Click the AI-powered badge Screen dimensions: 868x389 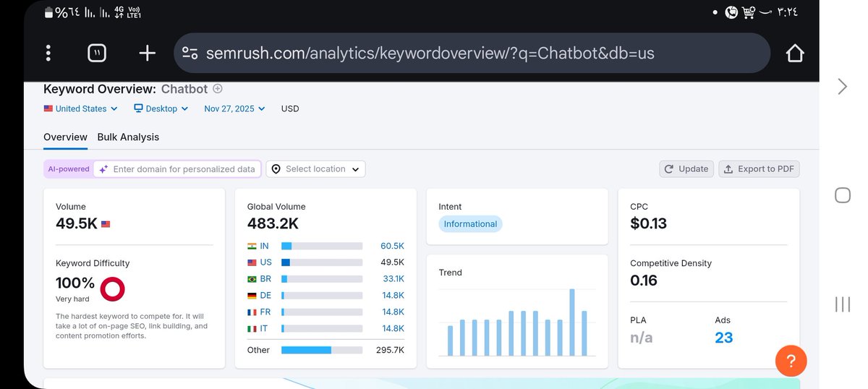69,168
